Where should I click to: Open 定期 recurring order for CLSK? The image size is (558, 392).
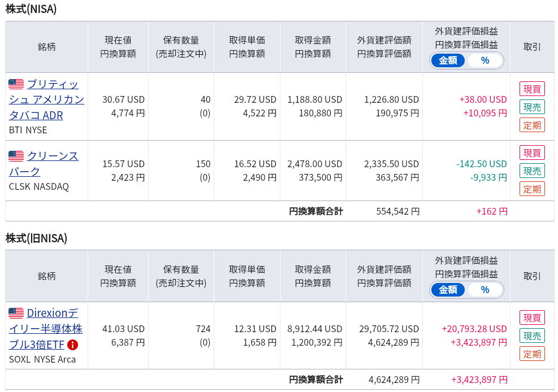pyautogui.click(x=532, y=189)
